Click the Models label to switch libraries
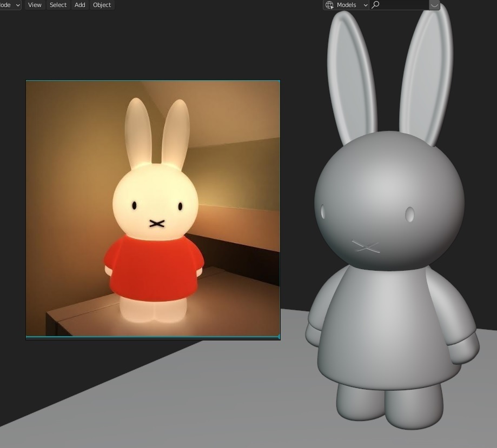Viewport: 497px width, 448px height. point(346,5)
